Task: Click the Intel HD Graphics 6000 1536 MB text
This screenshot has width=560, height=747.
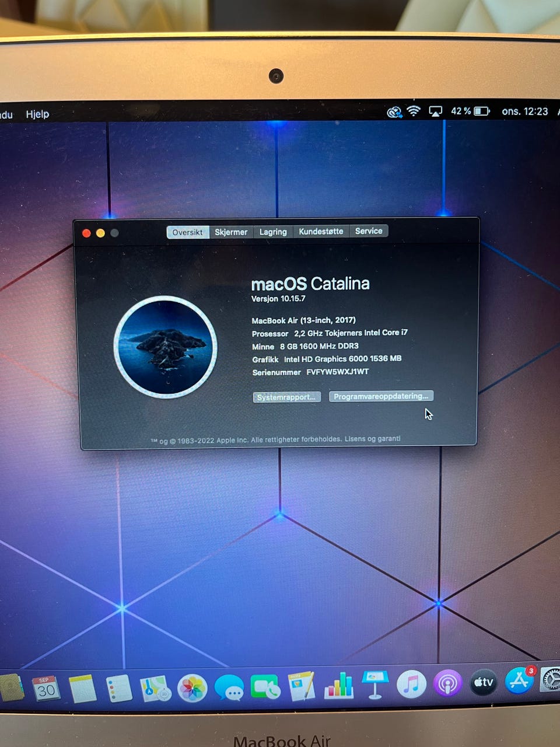Action: point(342,359)
